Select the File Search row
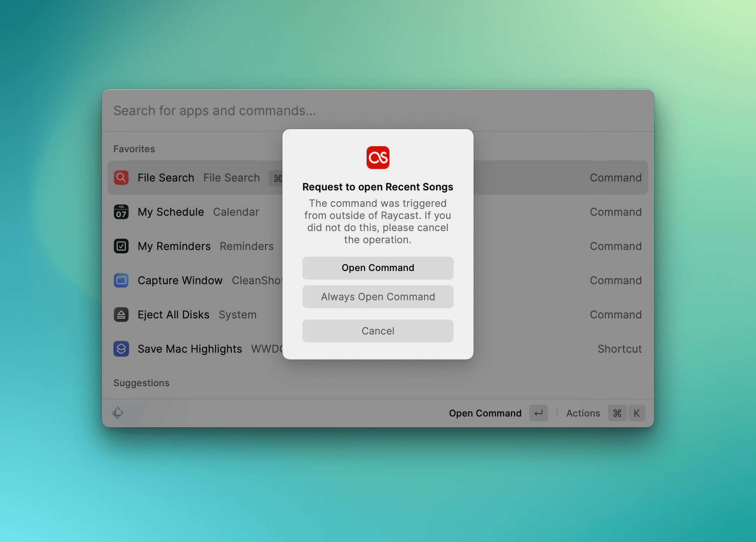Viewport: 756px width, 542px height. tap(378, 178)
